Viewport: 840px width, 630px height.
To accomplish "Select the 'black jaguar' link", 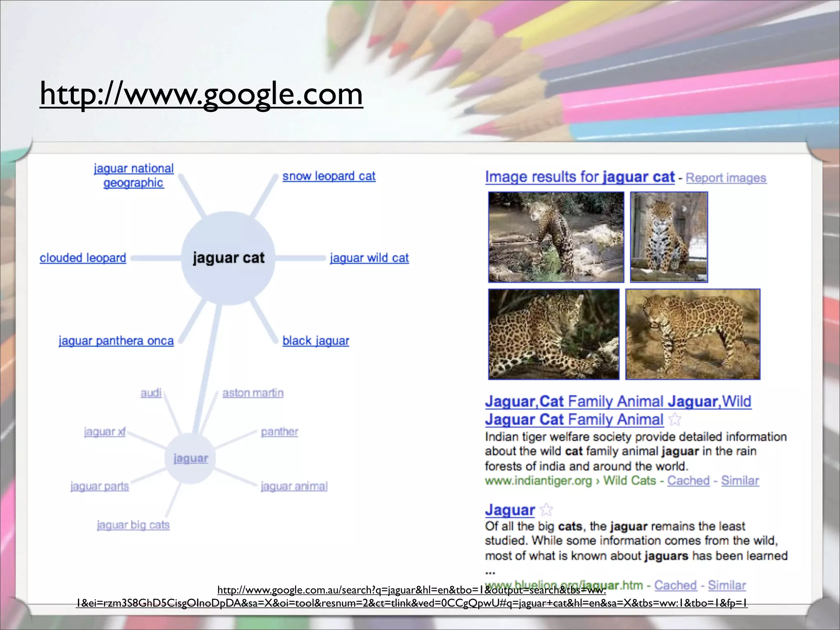I will click(316, 341).
